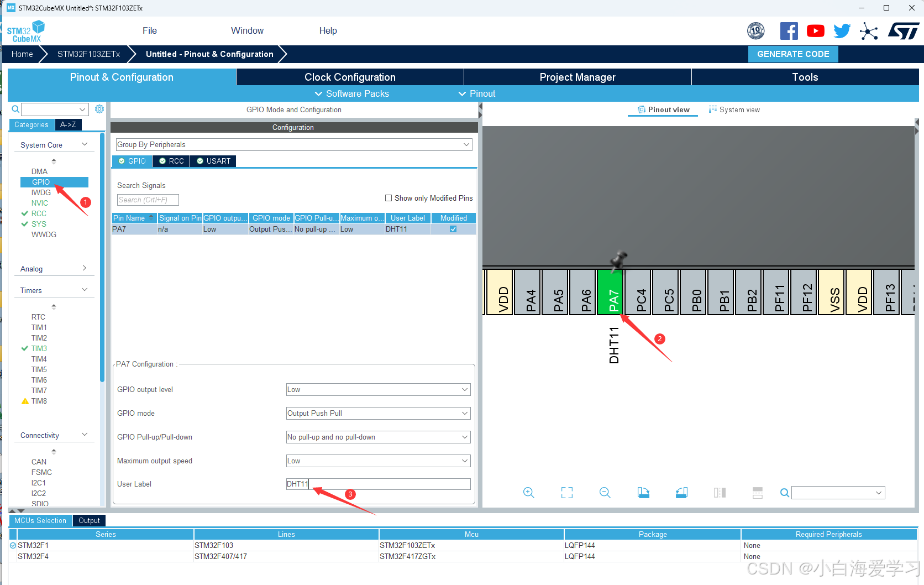Switch to the A->Z tab
The image size is (924, 585).
(68, 124)
